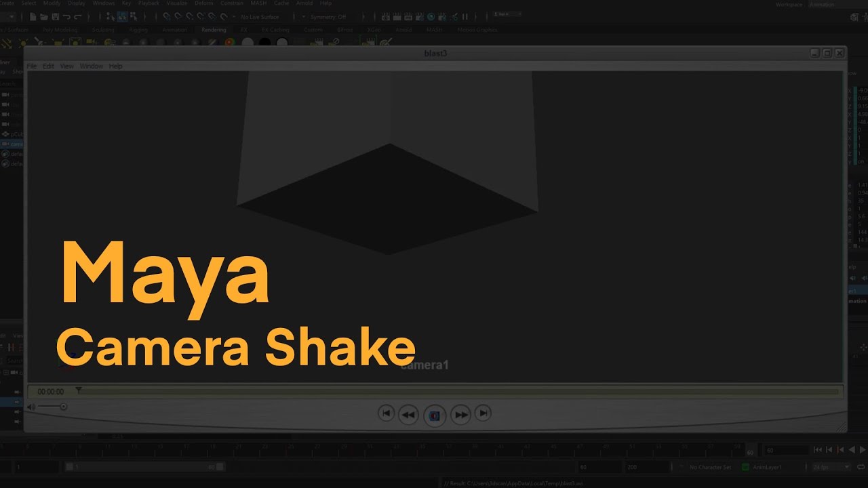Screen dimensions: 868x488
Task: Click the Save Scene icon in Maya
Action: coord(56,16)
